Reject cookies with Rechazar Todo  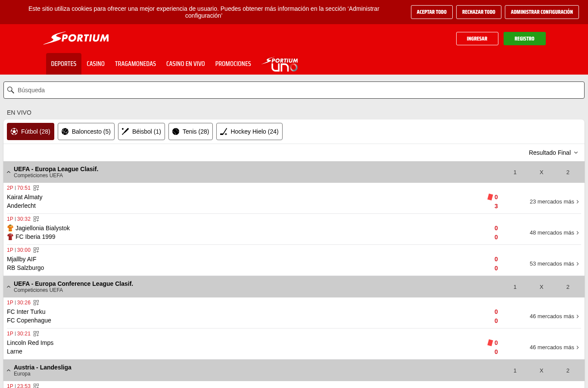click(479, 12)
